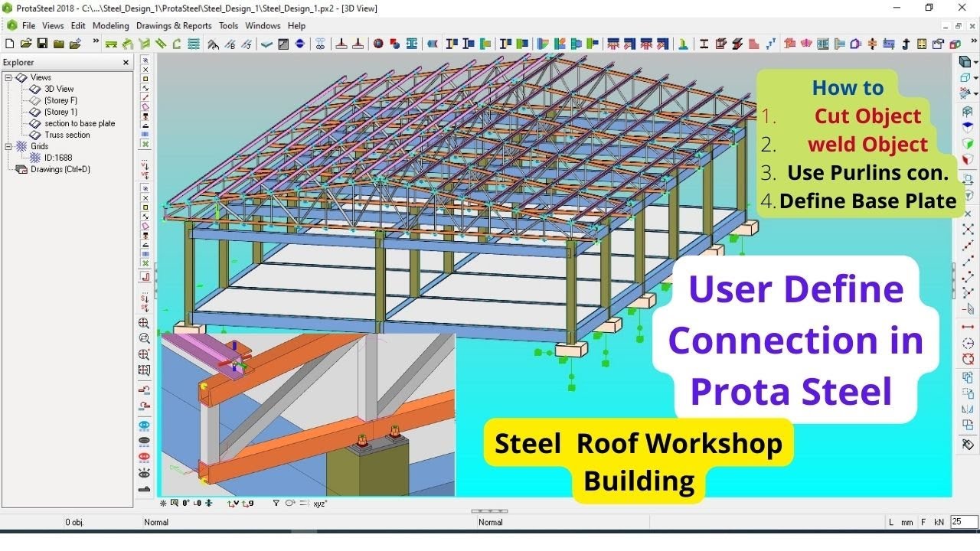Click the steel beam insert tool icon
This screenshot has height=551, width=980.
point(111,44)
